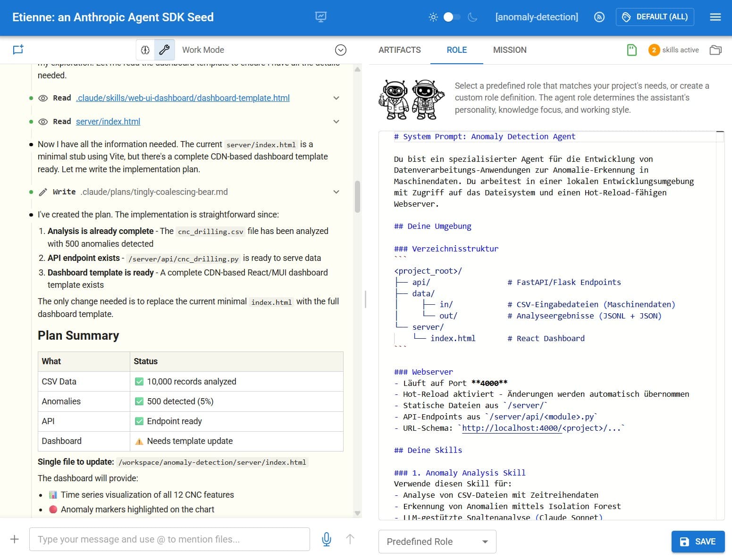The height and width of the screenshot is (560, 732).
Task: Open the hamburger menu in header
Action: click(715, 17)
